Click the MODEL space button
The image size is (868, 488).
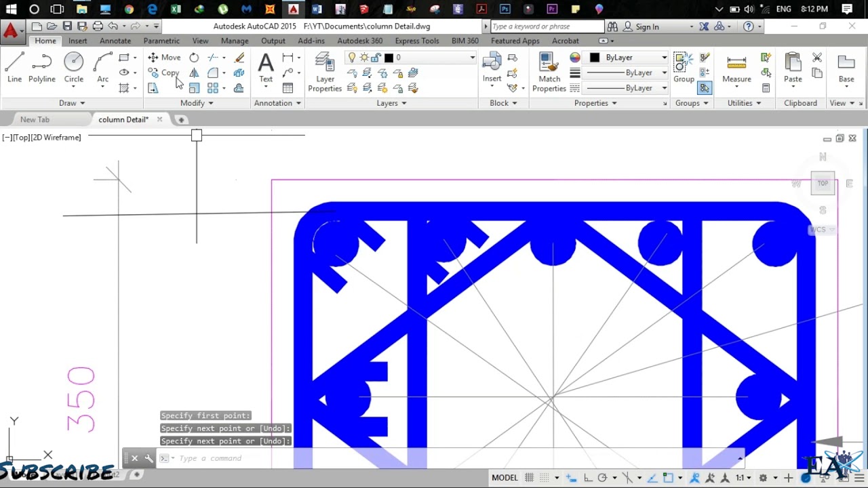[x=505, y=478]
